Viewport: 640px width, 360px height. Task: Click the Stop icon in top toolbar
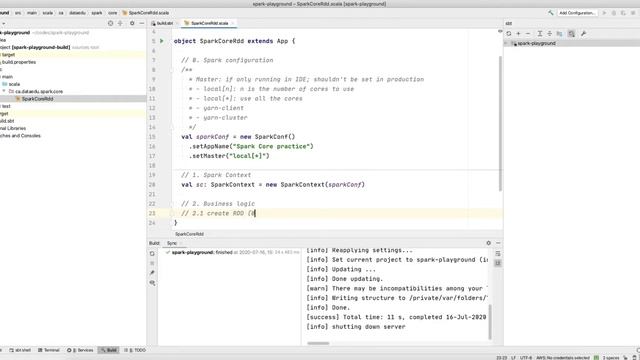633,13
